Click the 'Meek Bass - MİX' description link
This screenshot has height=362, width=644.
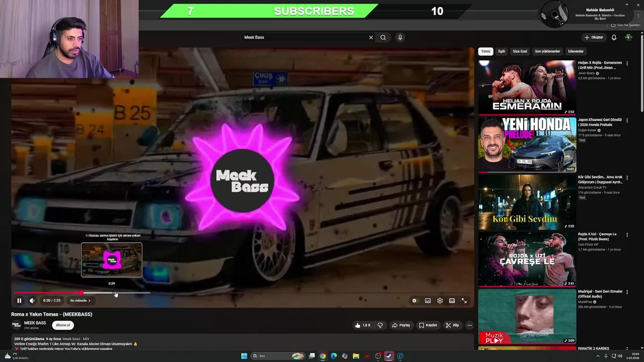point(76,339)
